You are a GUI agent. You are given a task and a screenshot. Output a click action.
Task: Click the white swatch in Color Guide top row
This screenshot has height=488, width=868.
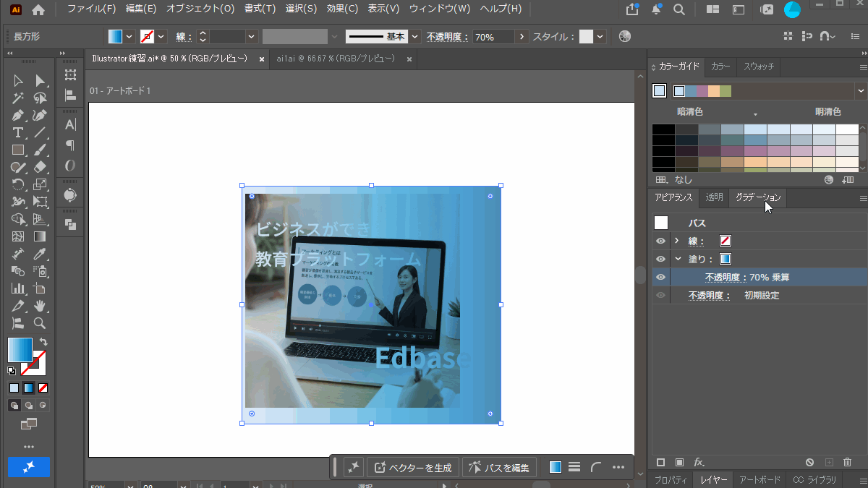point(847,129)
